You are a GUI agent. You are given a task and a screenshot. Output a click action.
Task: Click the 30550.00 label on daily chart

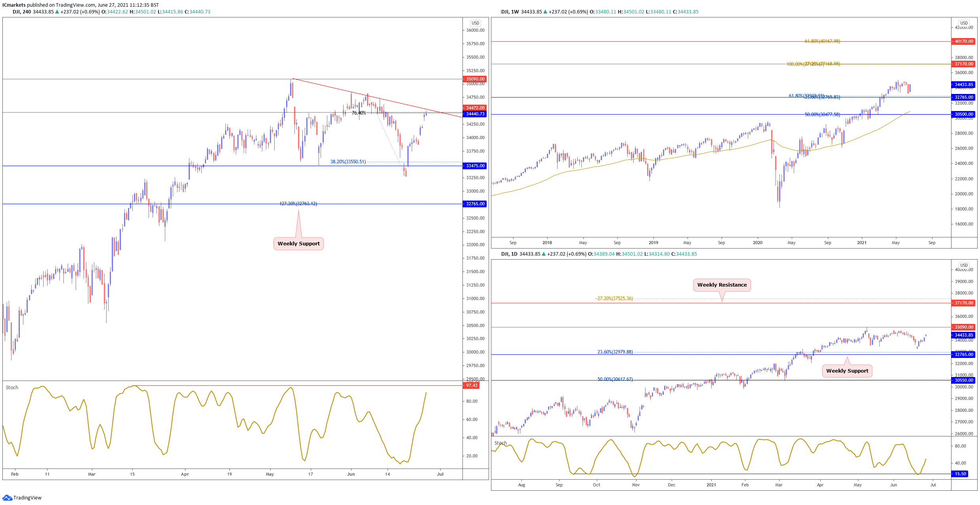click(963, 380)
